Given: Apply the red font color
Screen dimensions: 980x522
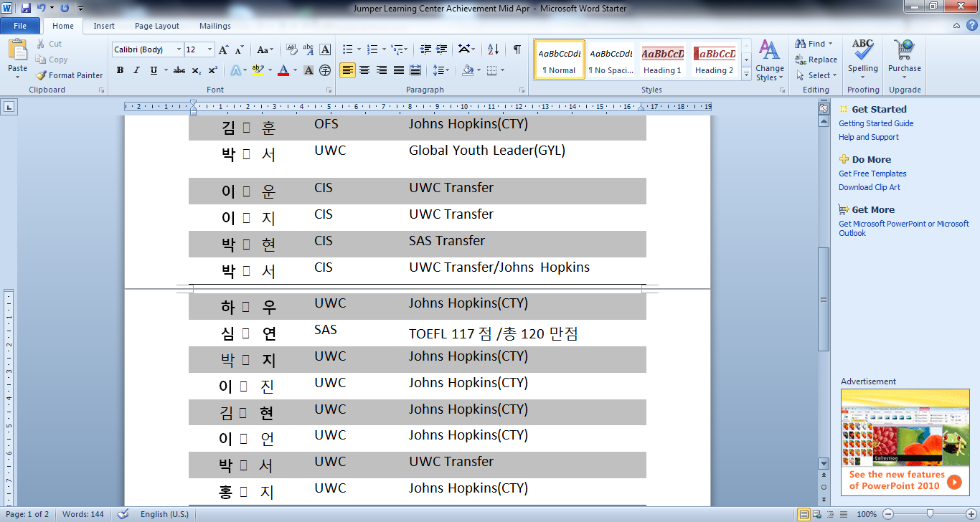Looking at the screenshot, I should (283, 70).
